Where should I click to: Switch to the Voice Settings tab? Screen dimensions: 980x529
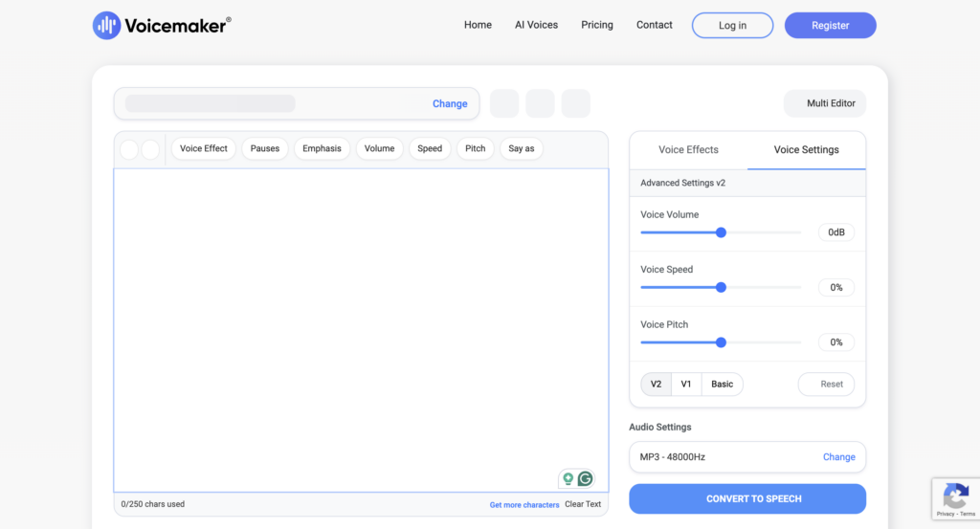coord(806,150)
